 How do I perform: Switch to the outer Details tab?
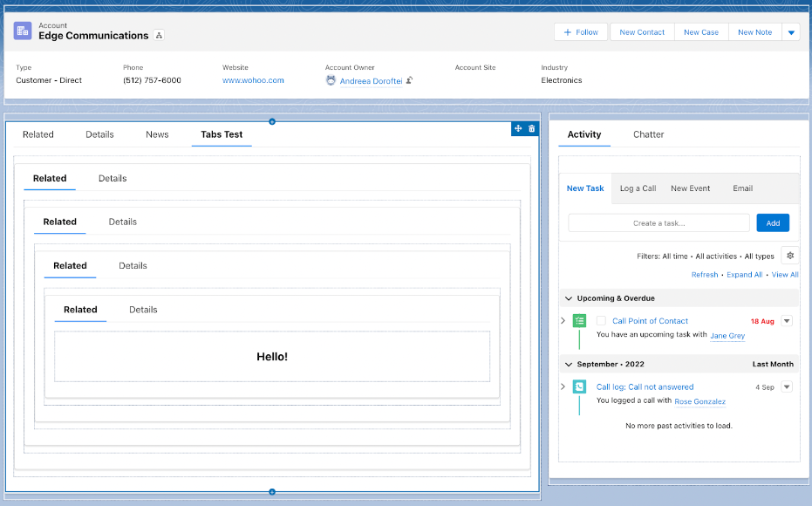pos(99,134)
